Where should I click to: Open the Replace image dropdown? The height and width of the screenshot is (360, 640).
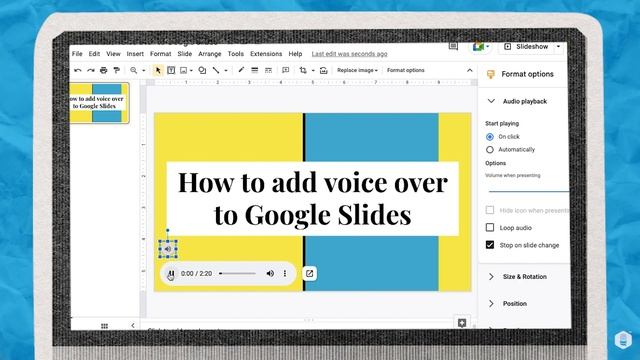pyautogui.click(x=357, y=70)
